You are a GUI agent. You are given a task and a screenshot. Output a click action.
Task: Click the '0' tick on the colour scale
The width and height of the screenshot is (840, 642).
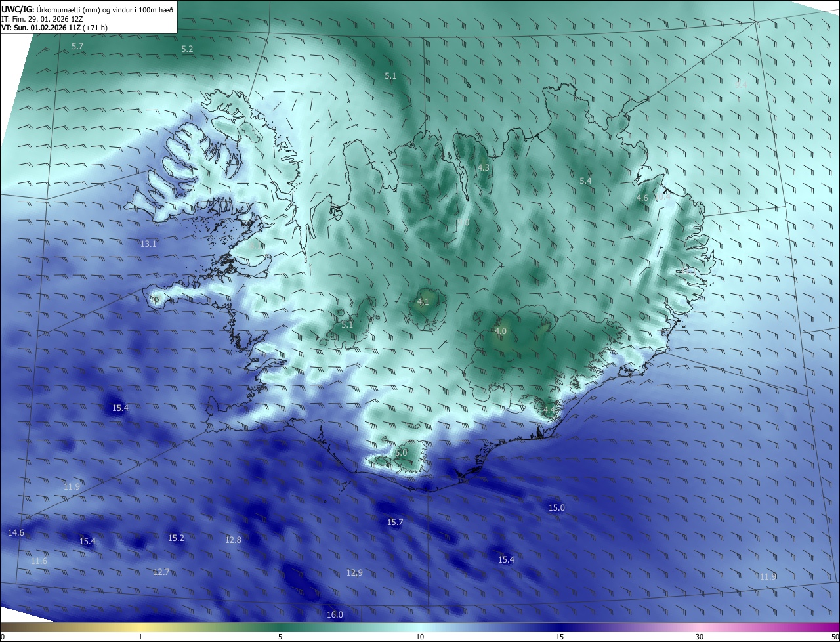click(2, 637)
